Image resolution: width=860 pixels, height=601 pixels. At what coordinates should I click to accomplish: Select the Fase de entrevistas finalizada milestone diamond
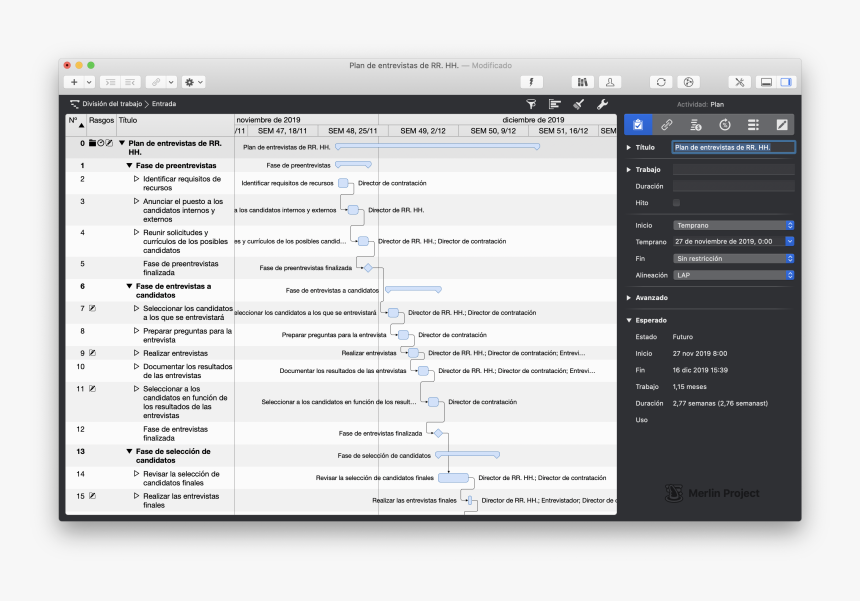click(438, 433)
